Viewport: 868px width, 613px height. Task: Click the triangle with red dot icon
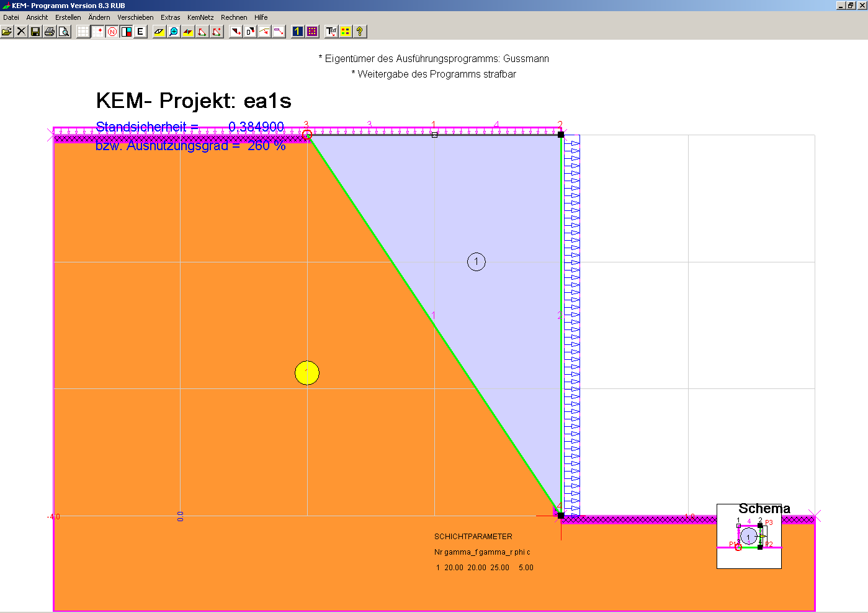click(x=217, y=31)
